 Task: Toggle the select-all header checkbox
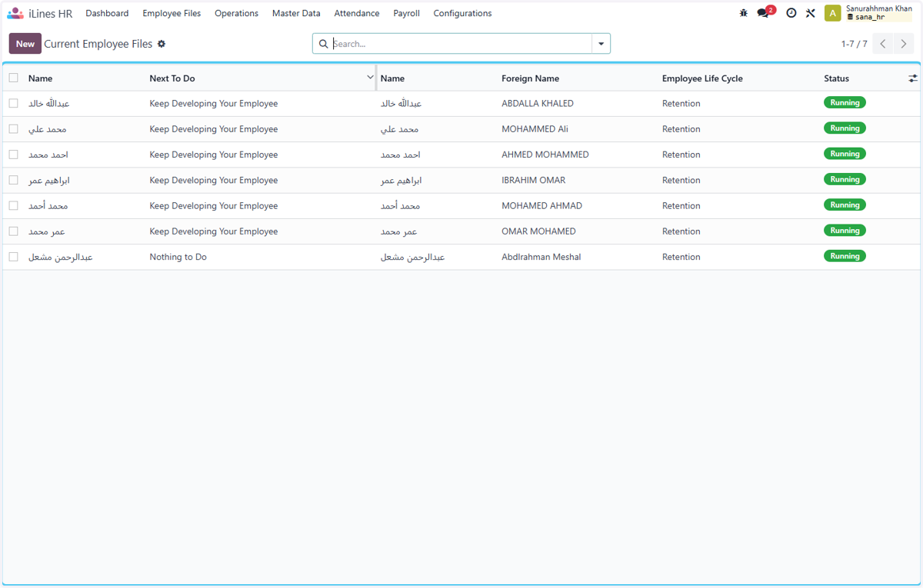pyautogui.click(x=13, y=78)
